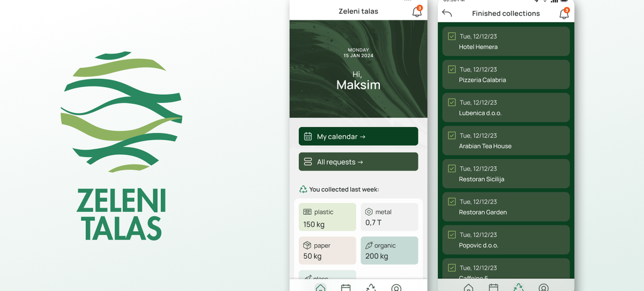Click the plastic bottle icon in plastic card
This screenshot has width=644, height=291.
(307, 212)
